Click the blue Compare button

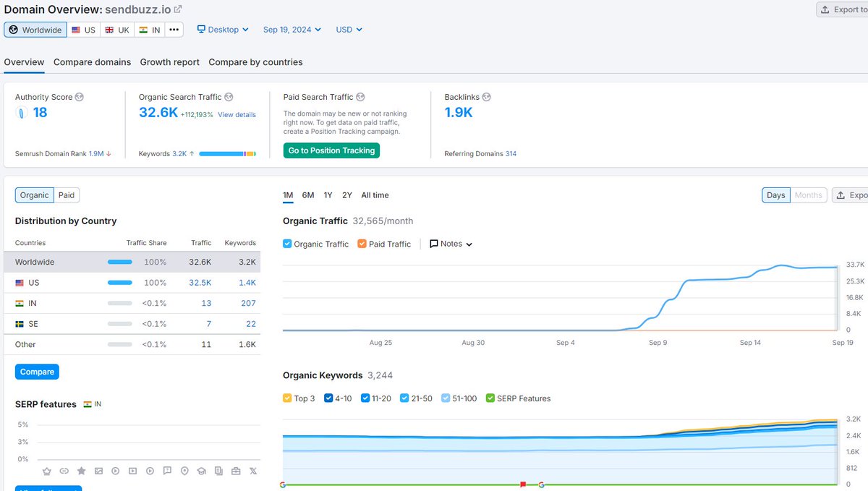tap(37, 372)
